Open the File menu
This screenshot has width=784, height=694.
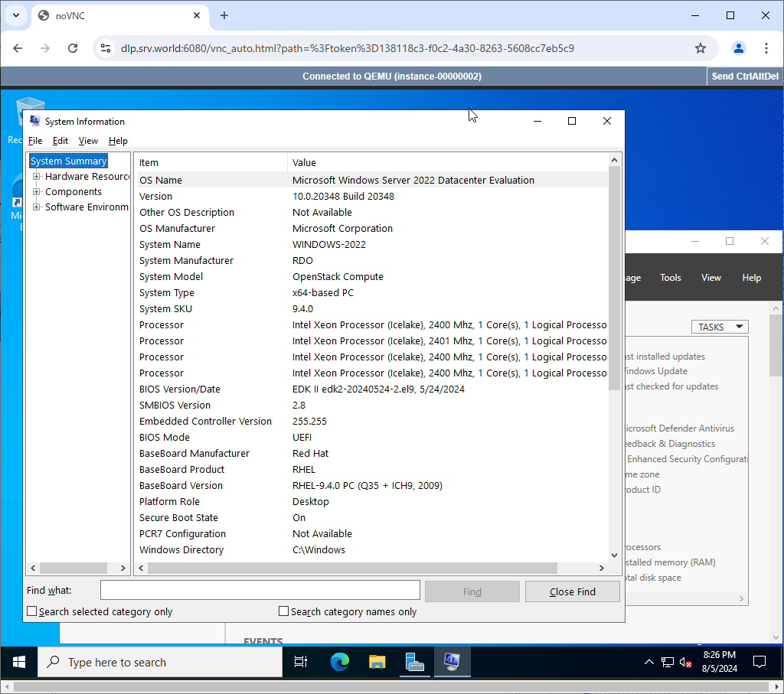pyautogui.click(x=35, y=141)
